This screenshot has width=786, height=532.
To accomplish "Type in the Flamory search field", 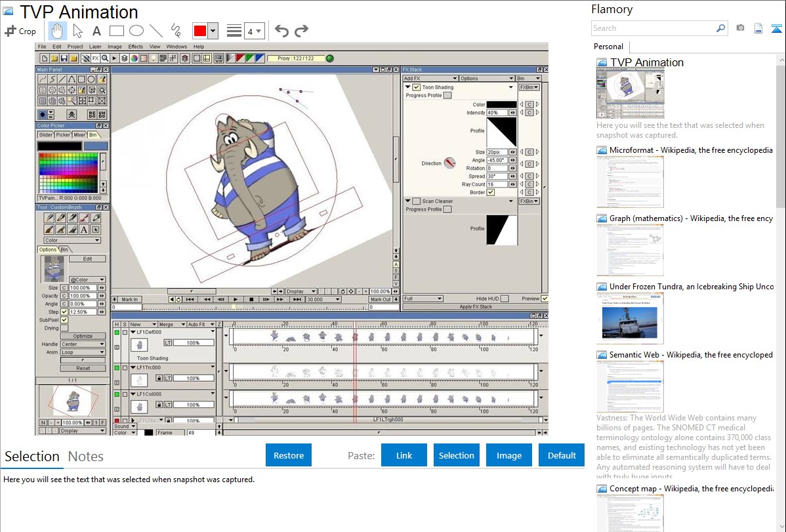I will pyautogui.click(x=653, y=28).
